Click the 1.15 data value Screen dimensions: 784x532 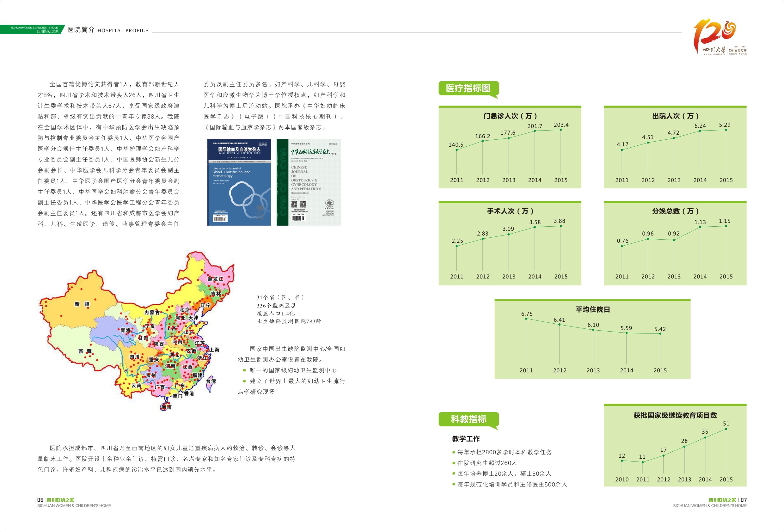pyautogui.click(x=725, y=221)
